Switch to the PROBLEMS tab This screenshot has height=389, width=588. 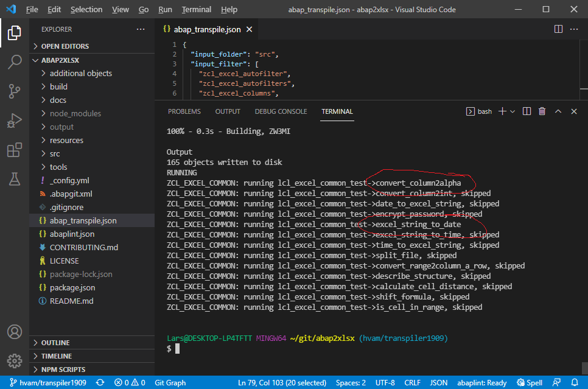pos(184,111)
